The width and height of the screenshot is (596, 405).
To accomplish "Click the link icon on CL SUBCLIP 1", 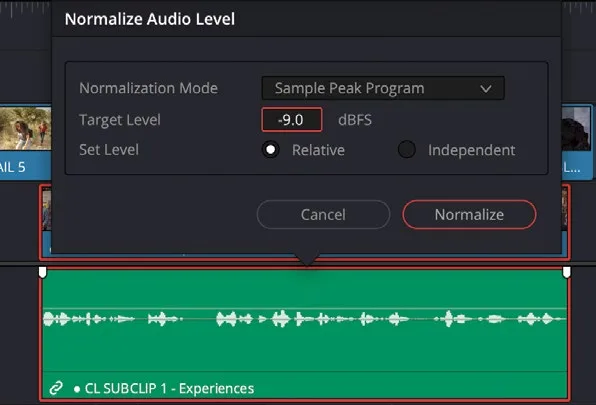I will pos(56,388).
